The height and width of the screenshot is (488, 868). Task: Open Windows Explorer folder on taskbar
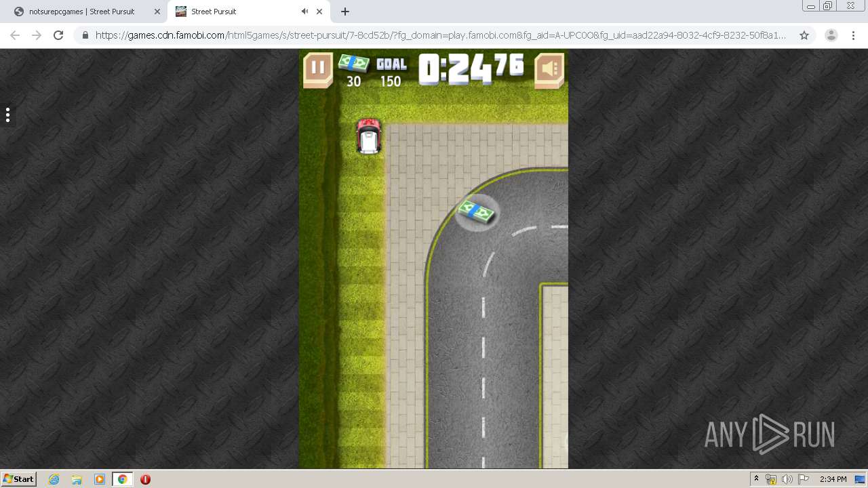tap(77, 479)
